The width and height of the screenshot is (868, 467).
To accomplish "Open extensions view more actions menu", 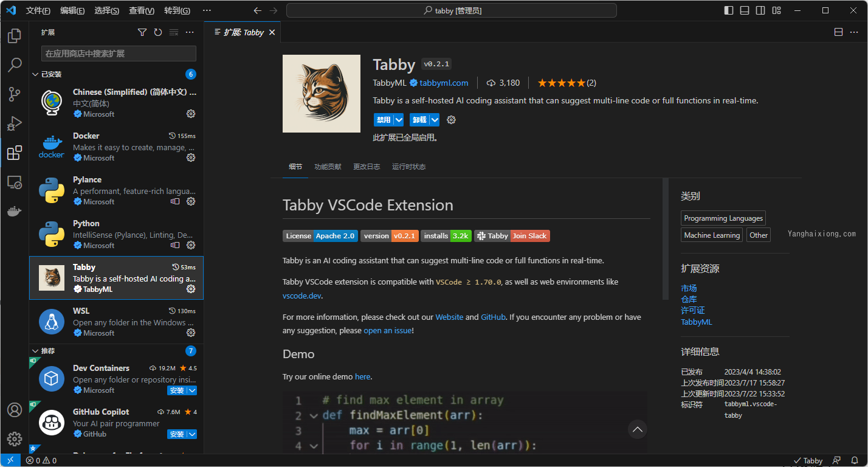I will (190, 32).
